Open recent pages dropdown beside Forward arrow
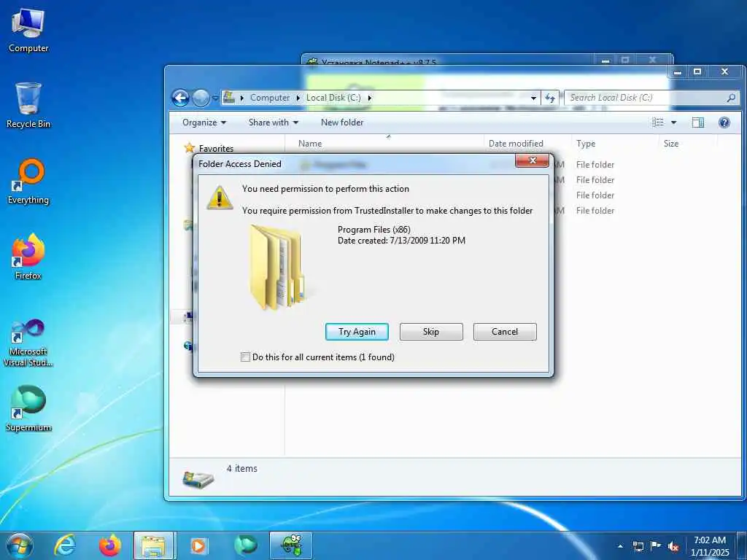747x560 pixels. pos(215,98)
